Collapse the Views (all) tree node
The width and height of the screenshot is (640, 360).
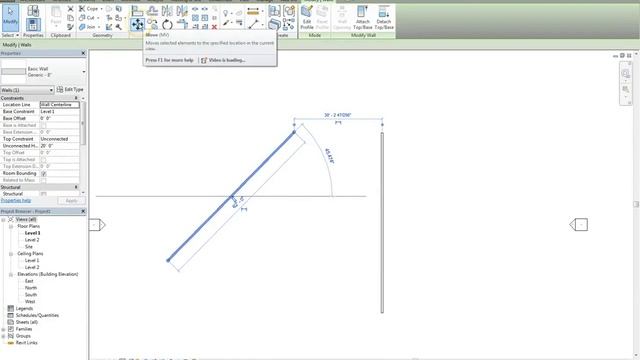4,220
